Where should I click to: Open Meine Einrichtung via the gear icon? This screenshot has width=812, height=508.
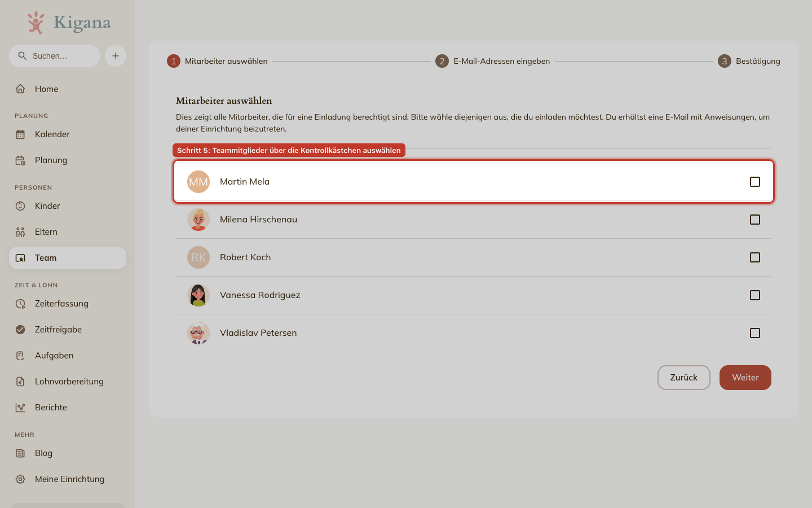coord(20,479)
